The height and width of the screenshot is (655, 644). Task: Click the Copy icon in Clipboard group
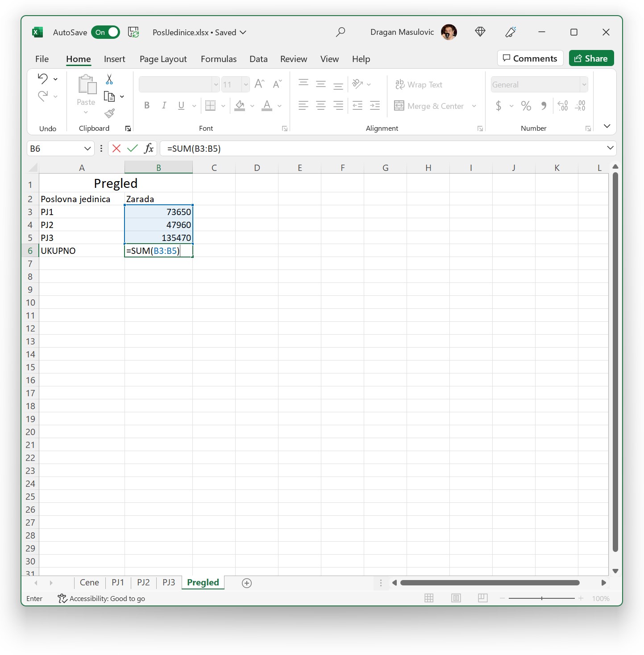[109, 96]
